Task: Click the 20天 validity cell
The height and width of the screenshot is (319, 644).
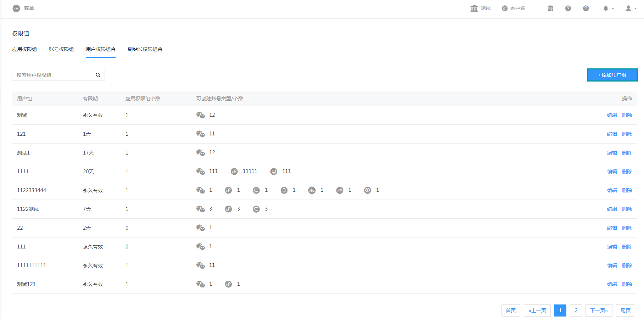Action: 88,172
